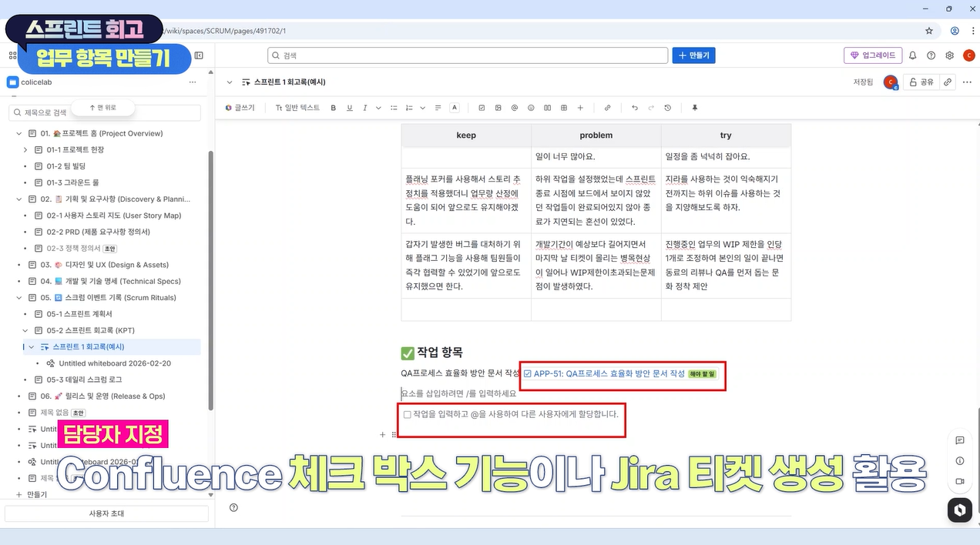Open the insert elements plus menu
Viewport: 980px width, 545px height.
point(580,108)
